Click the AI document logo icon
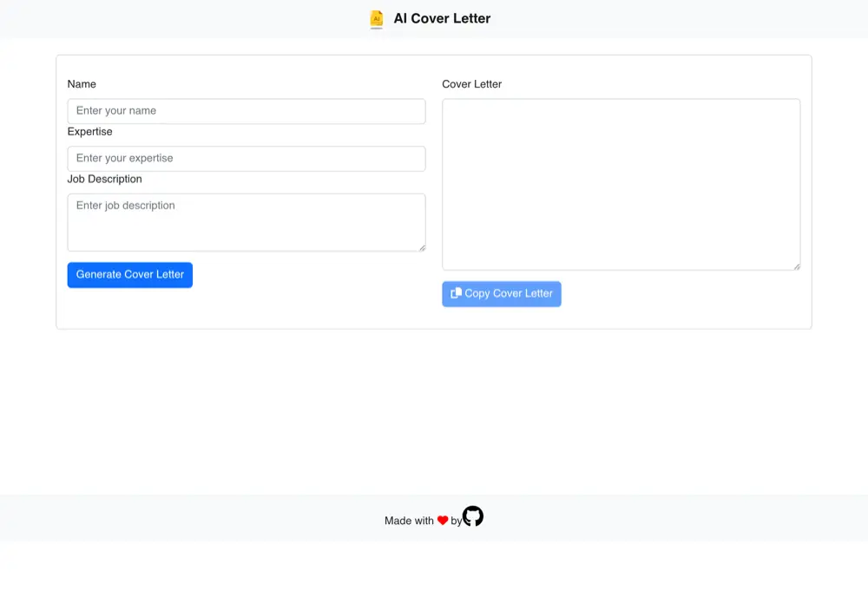 (x=377, y=19)
